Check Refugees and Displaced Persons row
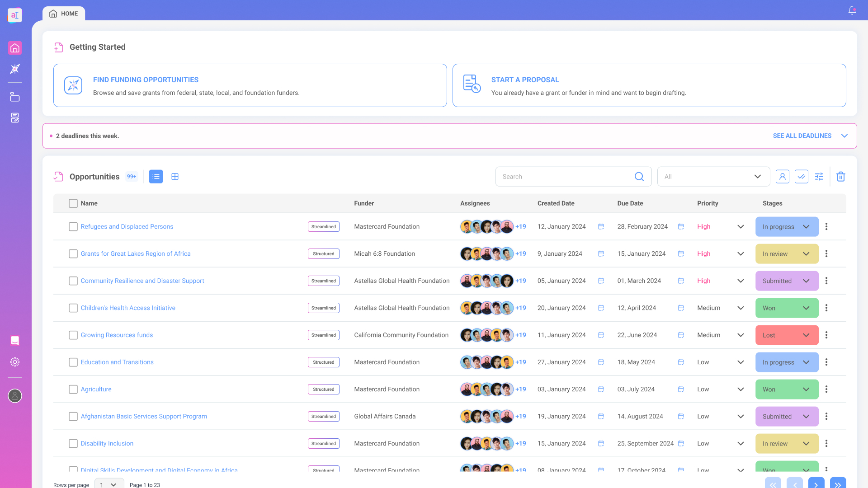The height and width of the screenshot is (488, 868). pyautogui.click(x=73, y=226)
